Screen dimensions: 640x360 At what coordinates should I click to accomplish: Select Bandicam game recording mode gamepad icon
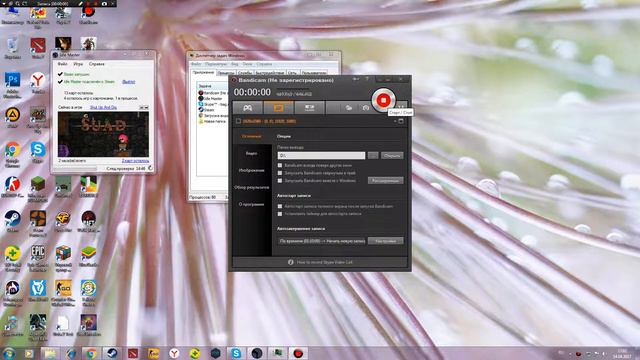[248, 108]
